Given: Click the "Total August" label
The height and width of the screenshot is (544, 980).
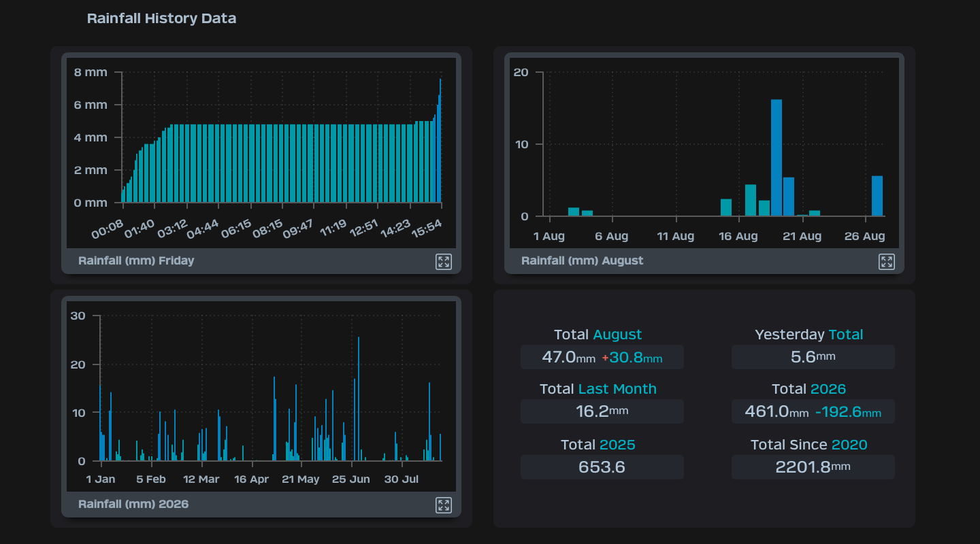Looking at the screenshot, I should coord(598,335).
